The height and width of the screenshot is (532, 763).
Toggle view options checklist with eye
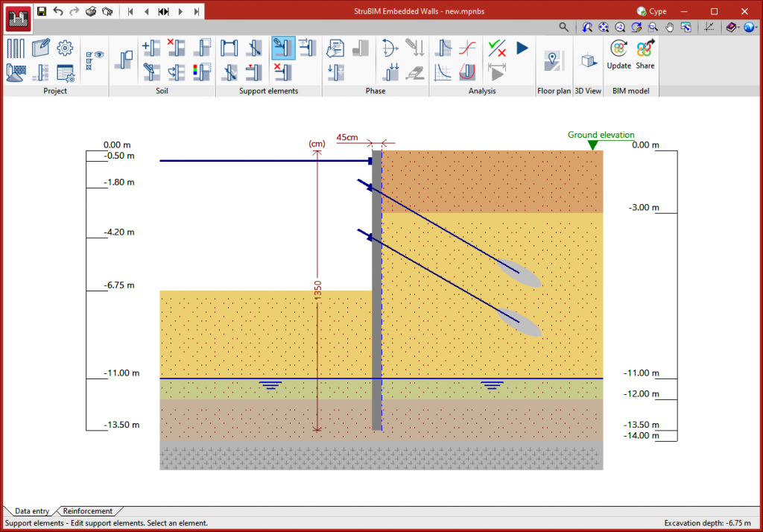point(95,60)
